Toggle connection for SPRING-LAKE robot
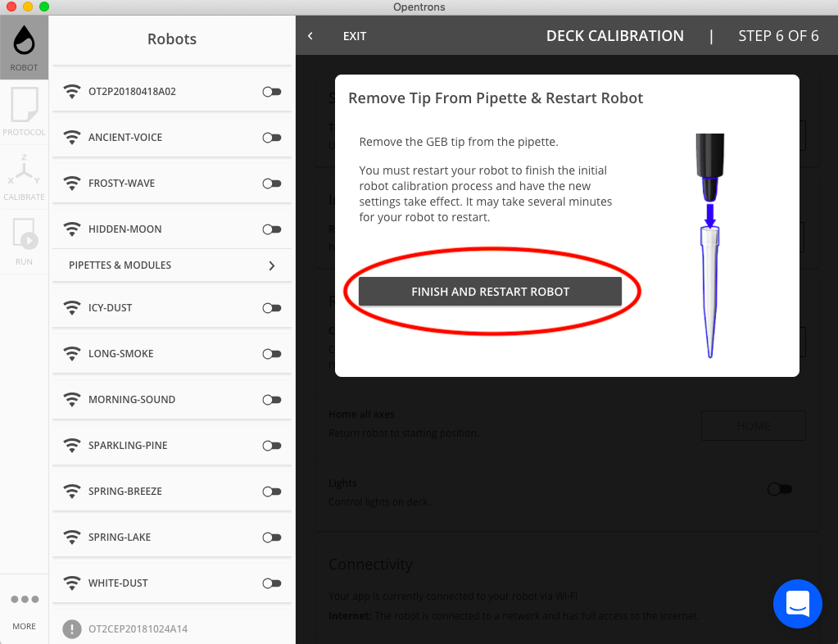The image size is (838, 644). 272,537
